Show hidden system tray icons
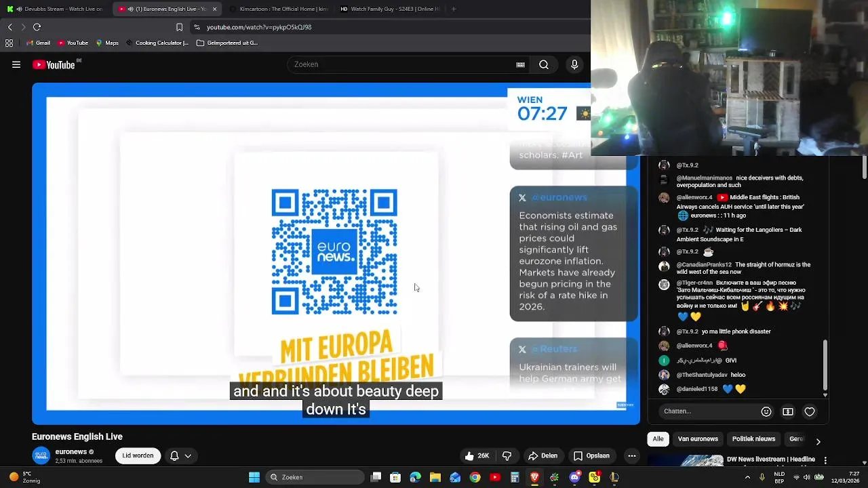Viewport: 868px width, 488px height. pyautogui.click(x=748, y=477)
